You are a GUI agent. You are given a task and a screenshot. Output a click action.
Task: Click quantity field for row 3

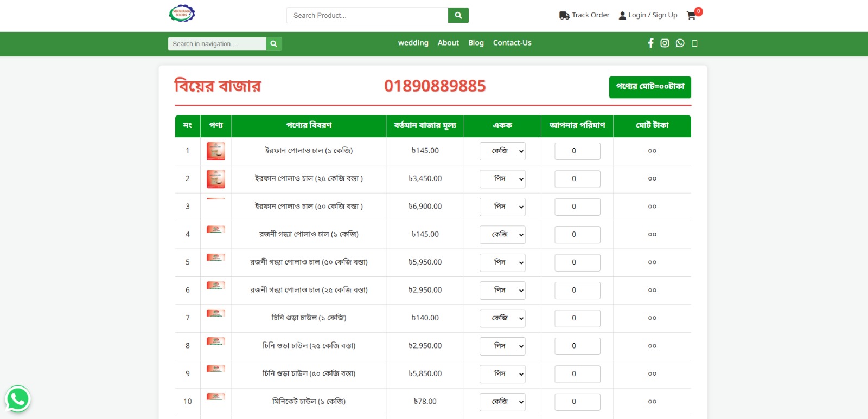(577, 207)
